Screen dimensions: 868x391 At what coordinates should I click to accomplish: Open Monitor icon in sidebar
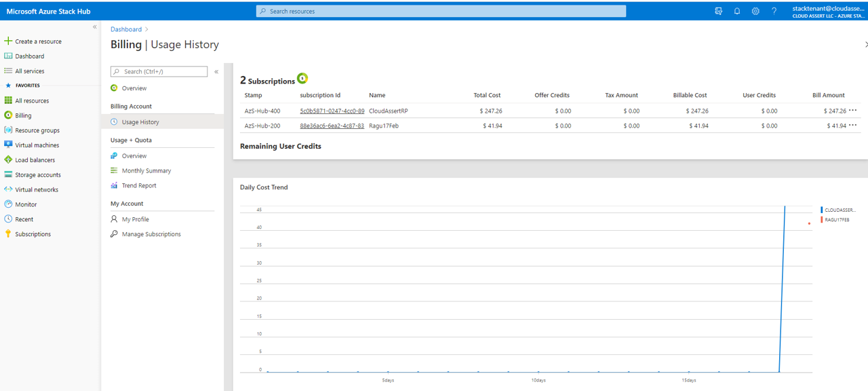pyautogui.click(x=8, y=204)
